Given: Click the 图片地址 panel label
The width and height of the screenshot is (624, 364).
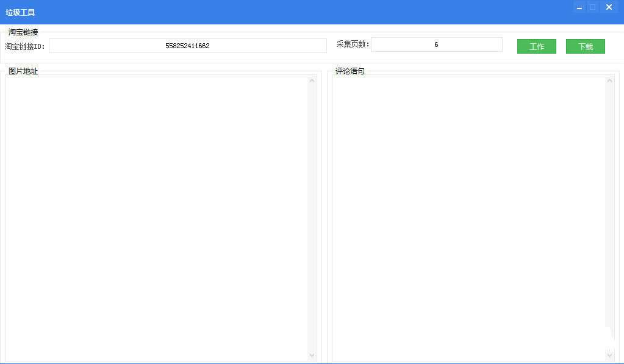Looking at the screenshot, I should [23, 71].
